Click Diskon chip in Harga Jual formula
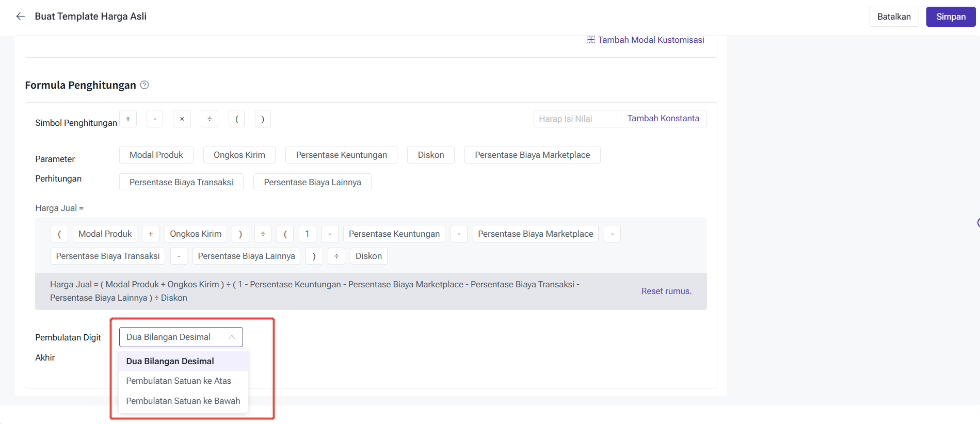 (368, 256)
